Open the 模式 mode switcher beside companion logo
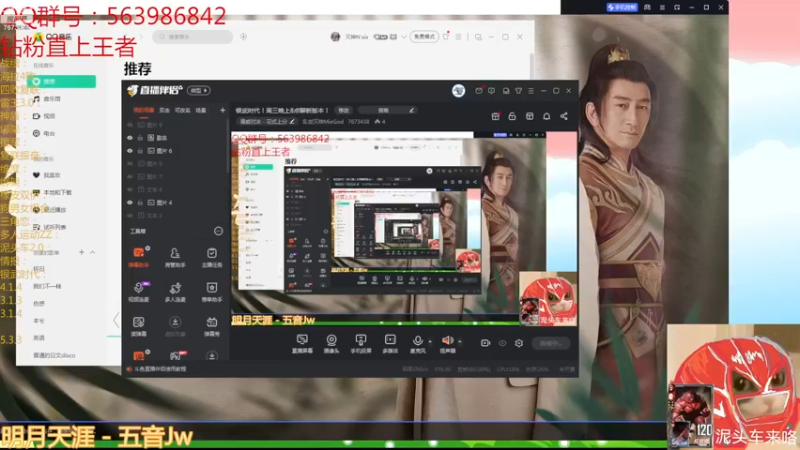This screenshot has height=450, width=800. point(198,90)
